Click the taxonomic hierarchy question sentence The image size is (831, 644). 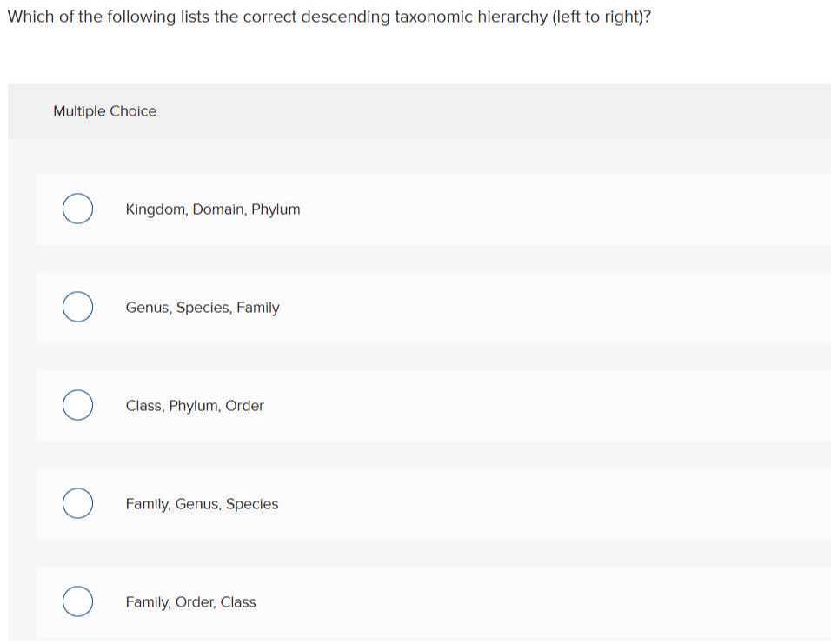point(329,17)
